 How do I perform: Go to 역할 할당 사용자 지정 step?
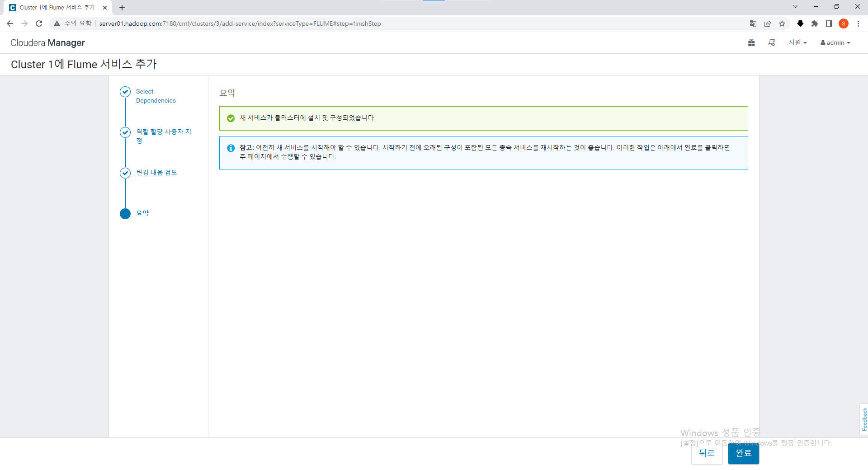pyautogui.click(x=164, y=136)
